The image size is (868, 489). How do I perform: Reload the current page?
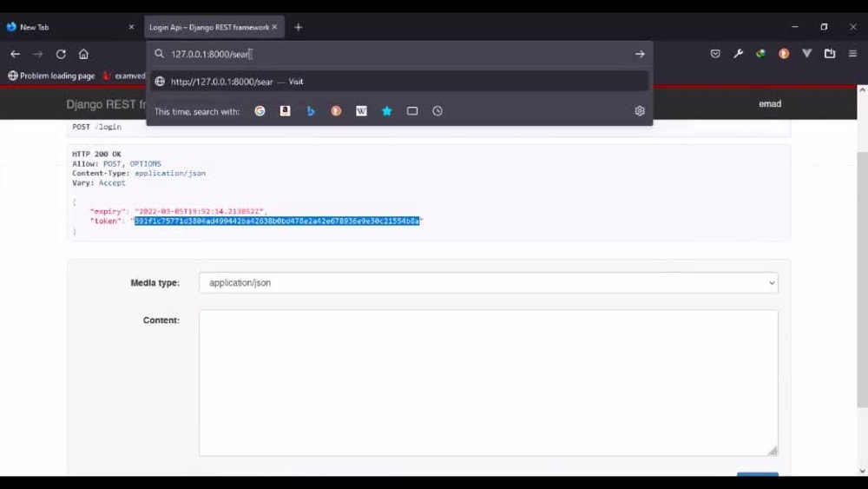pyautogui.click(x=61, y=54)
